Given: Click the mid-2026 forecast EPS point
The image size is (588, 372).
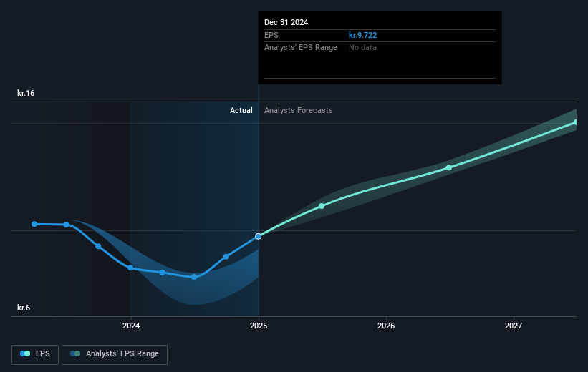Looking at the screenshot, I should [449, 167].
